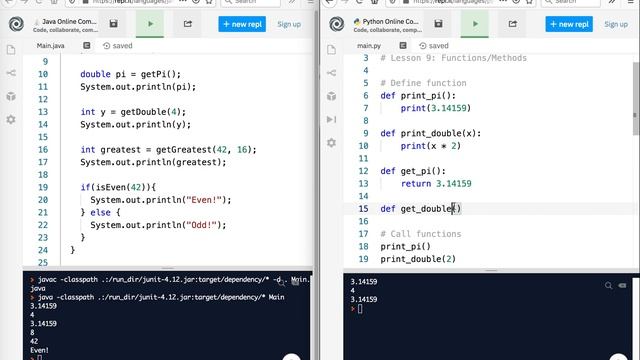Search the Java console with the magnifier icon
The width and height of the screenshot is (640, 360).
tap(281, 282)
